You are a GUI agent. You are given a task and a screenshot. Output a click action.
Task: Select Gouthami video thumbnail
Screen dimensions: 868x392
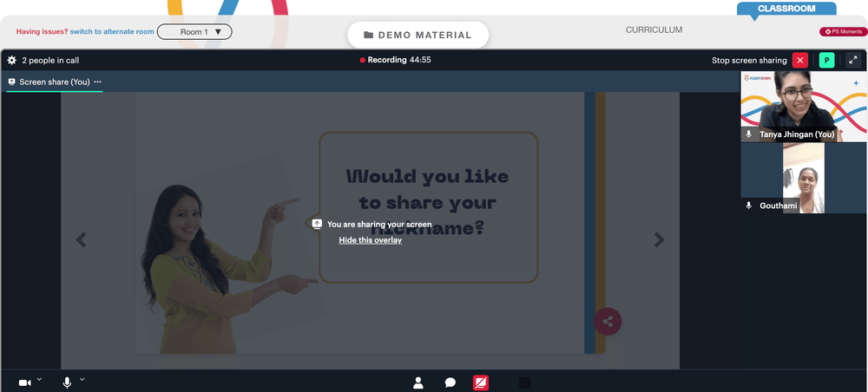[x=804, y=178]
